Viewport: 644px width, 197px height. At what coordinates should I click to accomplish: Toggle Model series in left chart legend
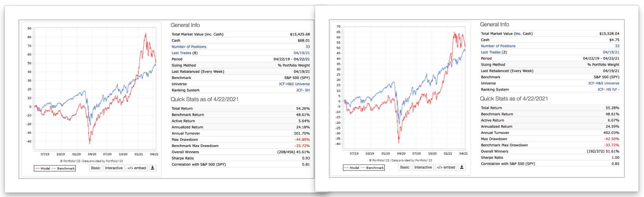coord(42,168)
